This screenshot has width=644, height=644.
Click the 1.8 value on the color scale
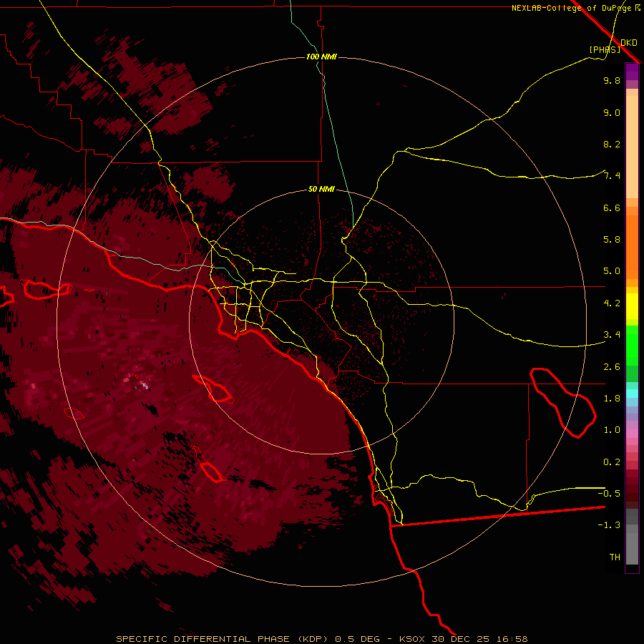[612, 399]
